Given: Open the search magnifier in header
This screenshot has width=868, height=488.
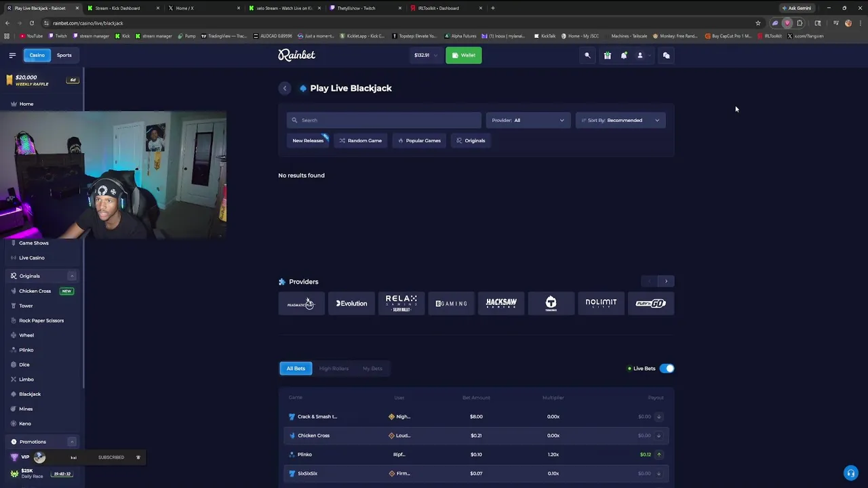Looking at the screenshot, I should (x=587, y=56).
